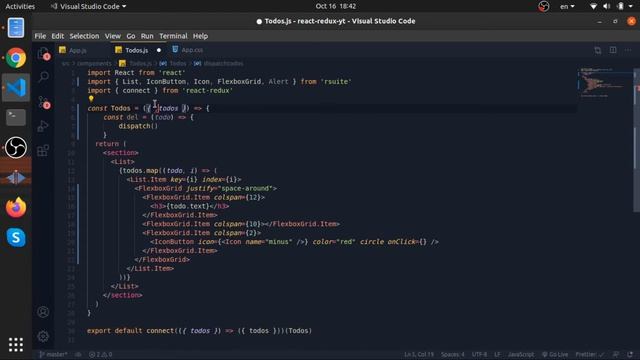Open Files app in Ubuntu dock

[x=16, y=28]
